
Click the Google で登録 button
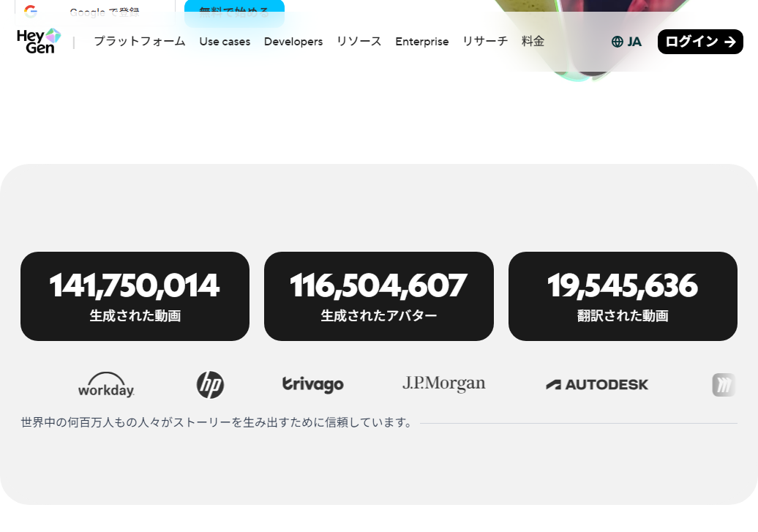click(95, 12)
